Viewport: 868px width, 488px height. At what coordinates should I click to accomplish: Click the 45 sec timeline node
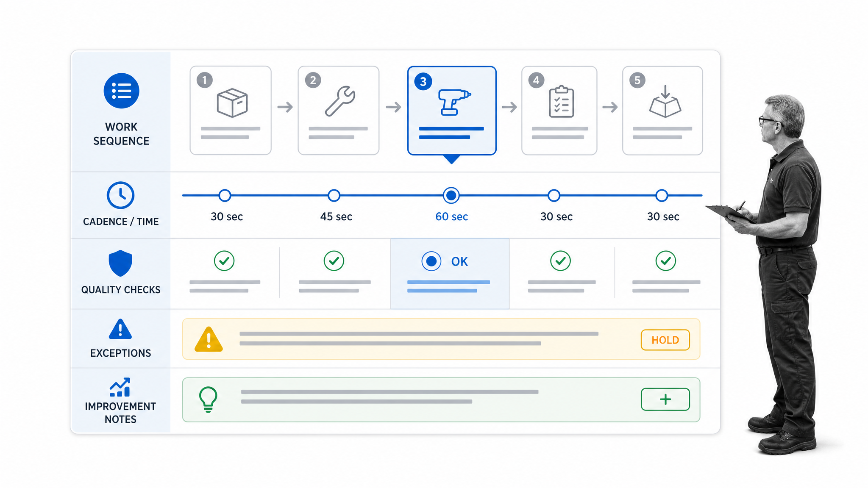click(334, 195)
